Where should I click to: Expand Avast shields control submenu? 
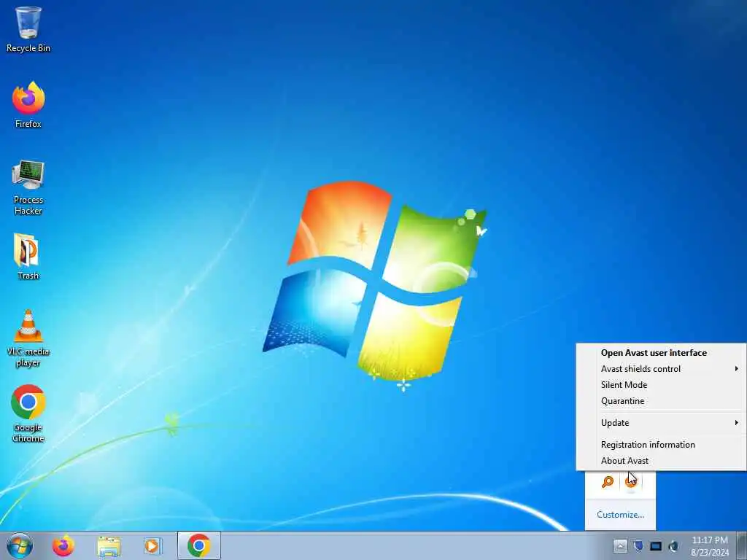660,368
